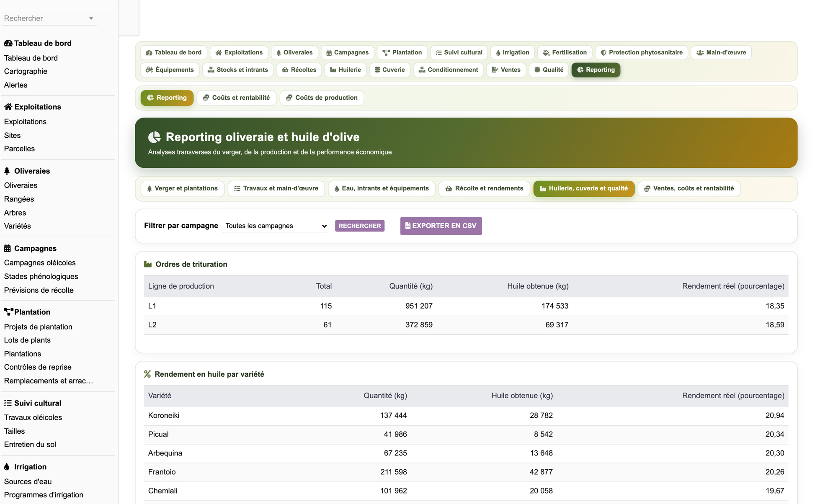Click the Picual yield value 20,34
Image resolution: width=815 pixels, height=504 pixels.
pyautogui.click(x=775, y=435)
